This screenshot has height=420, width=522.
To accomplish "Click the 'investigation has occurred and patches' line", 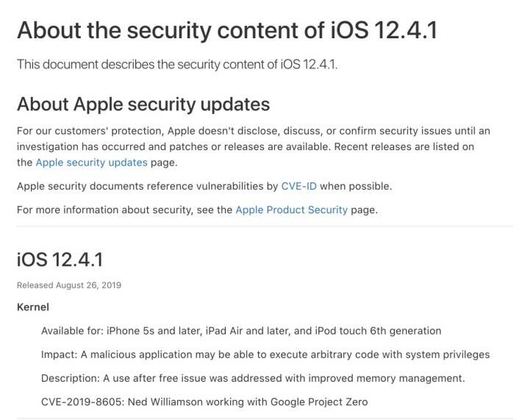I will click(x=246, y=146).
